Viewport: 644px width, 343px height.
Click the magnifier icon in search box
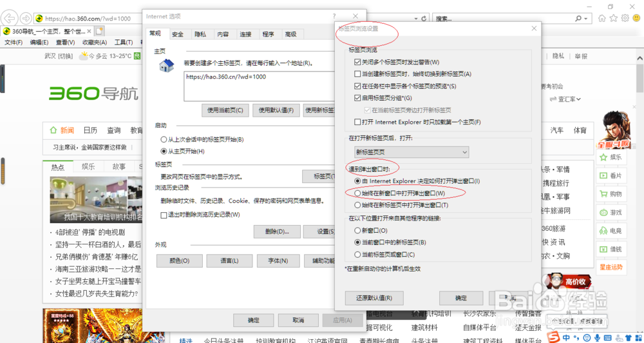click(x=578, y=19)
